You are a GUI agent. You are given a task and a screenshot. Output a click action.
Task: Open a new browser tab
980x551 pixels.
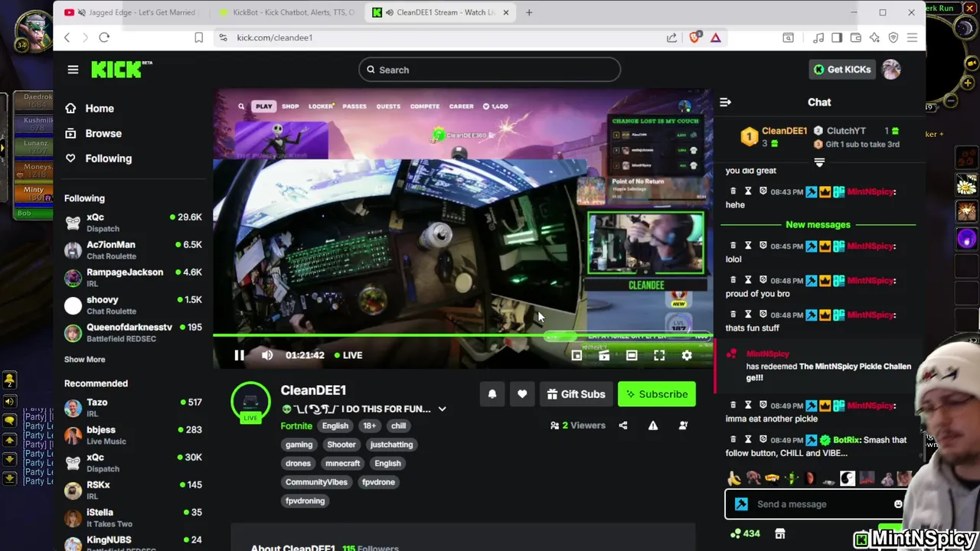pyautogui.click(x=529, y=12)
